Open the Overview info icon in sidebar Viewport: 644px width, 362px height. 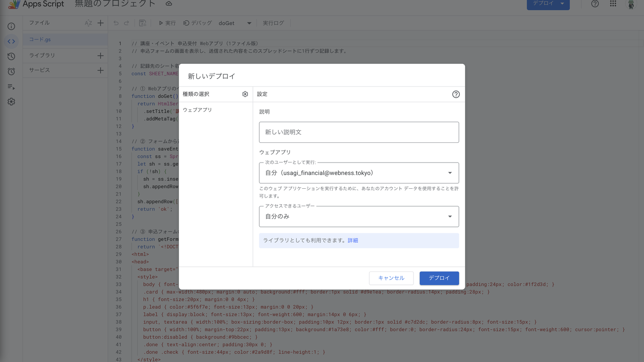11,27
